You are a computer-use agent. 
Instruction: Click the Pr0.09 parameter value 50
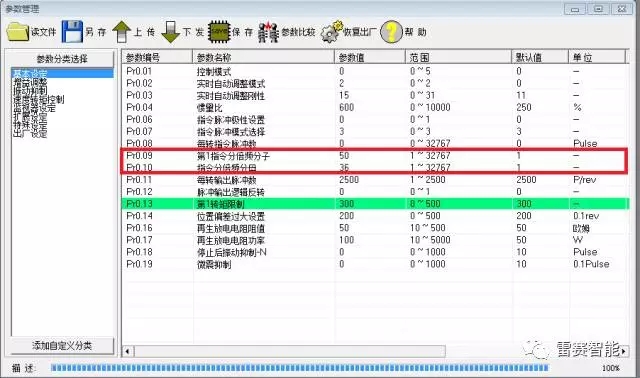tap(344, 156)
